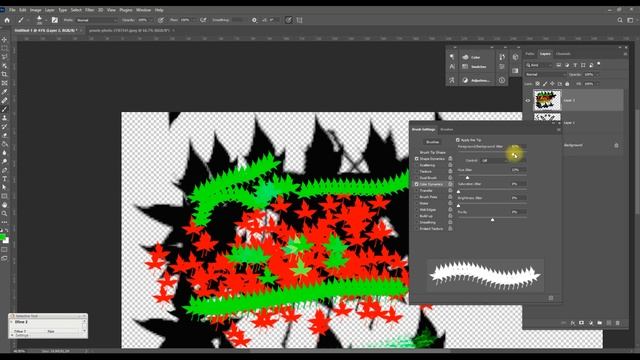Viewport: 640px width, 360px height.
Task: Toggle Color Dynamics checkbox
Action: point(417,184)
